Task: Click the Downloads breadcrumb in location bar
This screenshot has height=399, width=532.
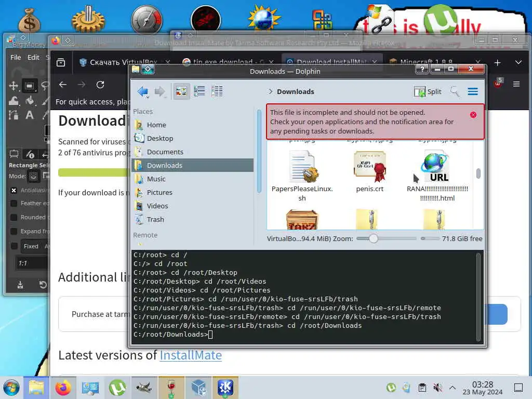Action: tap(295, 91)
